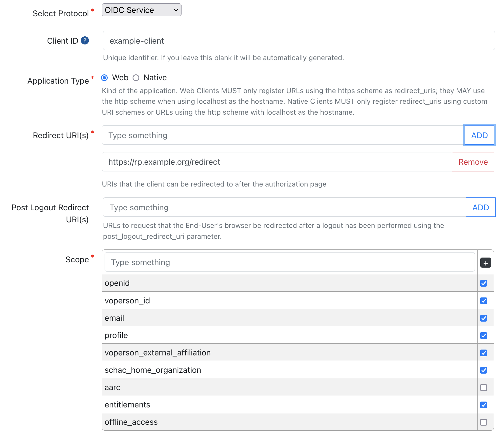Click ADD next to Redirect URIs
This screenshot has height=434, width=504.
479,135
